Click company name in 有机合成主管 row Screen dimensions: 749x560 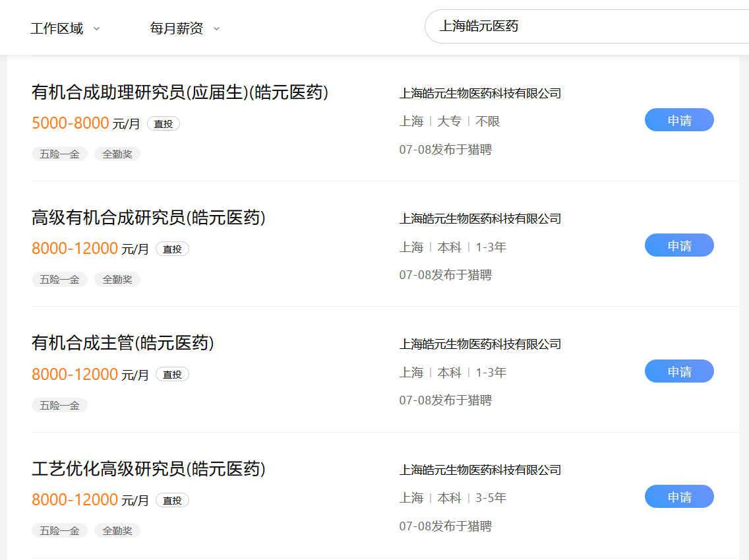(480, 344)
